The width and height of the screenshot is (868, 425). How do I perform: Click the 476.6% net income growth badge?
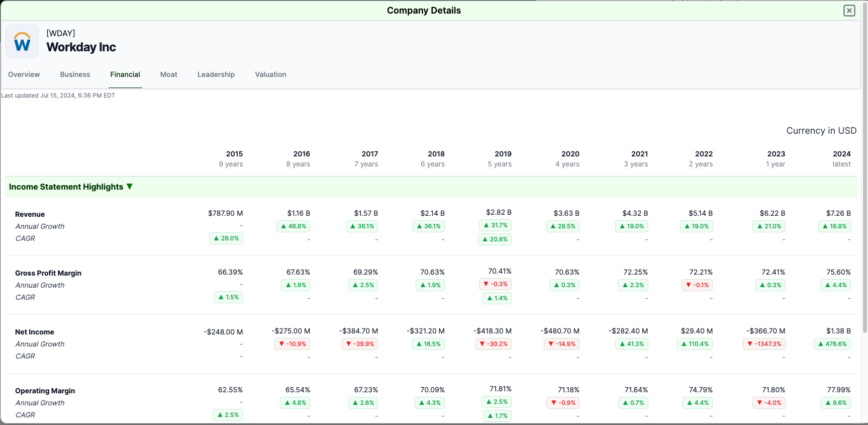pyautogui.click(x=832, y=344)
